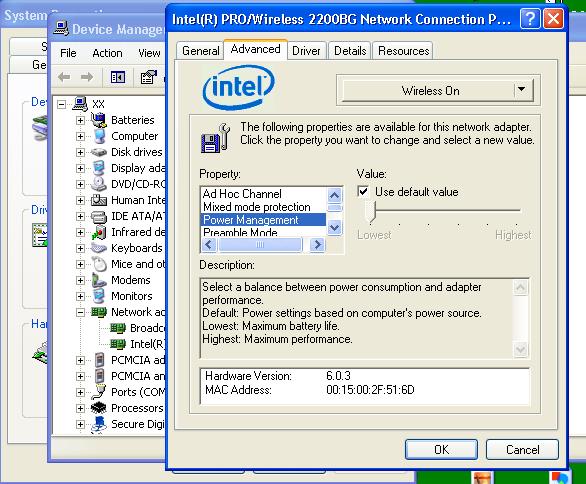Open File menu in Device Manager

click(68, 53)
